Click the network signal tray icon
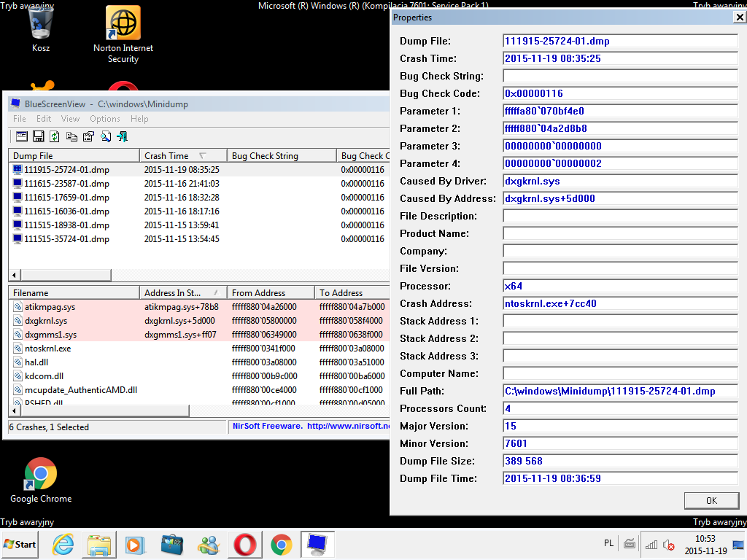The width and height of the screenshot is (747, 560). (651, 544)
